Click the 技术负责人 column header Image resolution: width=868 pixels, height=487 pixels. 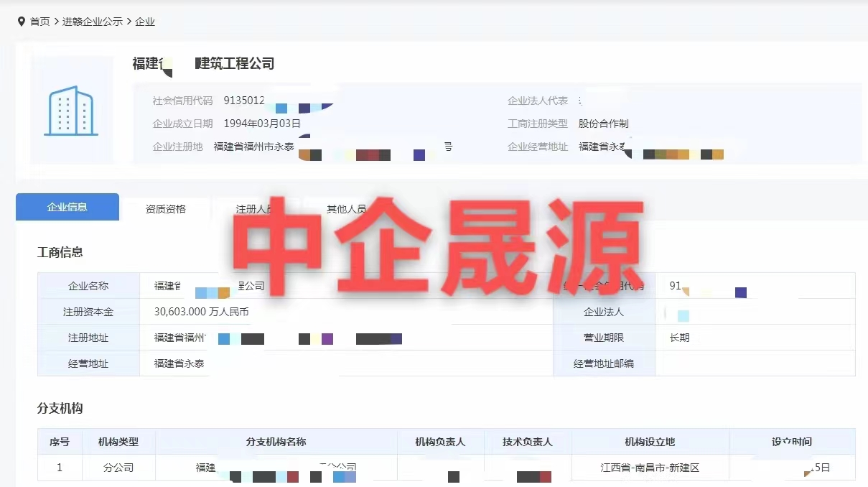pos(528,442)
